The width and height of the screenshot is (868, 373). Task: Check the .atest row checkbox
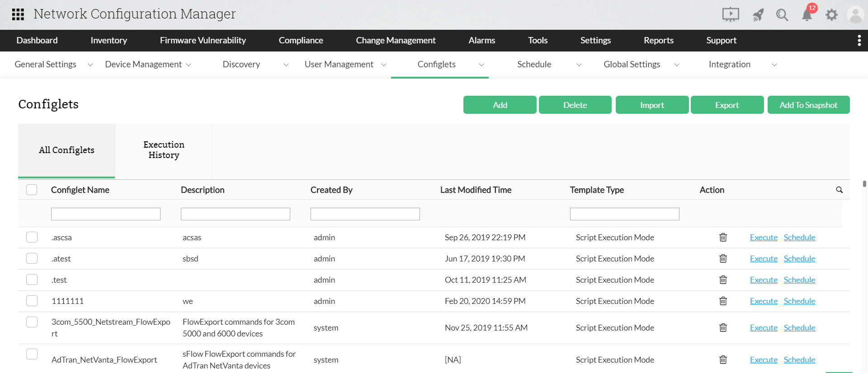[32, 258]
